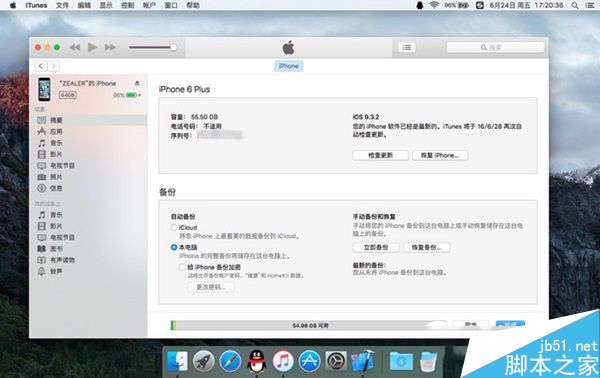Image resolution: width=600 pixels, height=378 pixels.
Task: Open the 帮助 help menu
Action: [193, 5]
